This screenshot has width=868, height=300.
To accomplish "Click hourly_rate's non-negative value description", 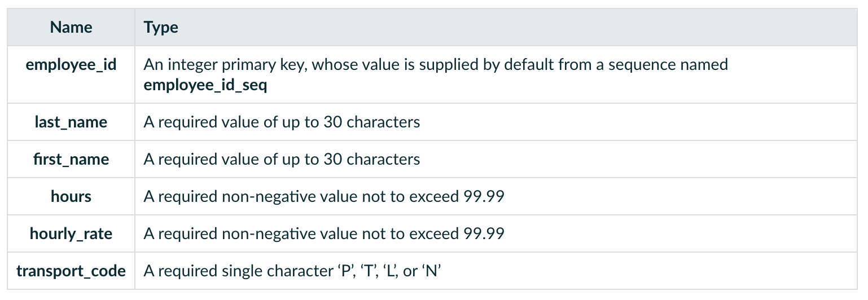I will (x=324, y=233).
